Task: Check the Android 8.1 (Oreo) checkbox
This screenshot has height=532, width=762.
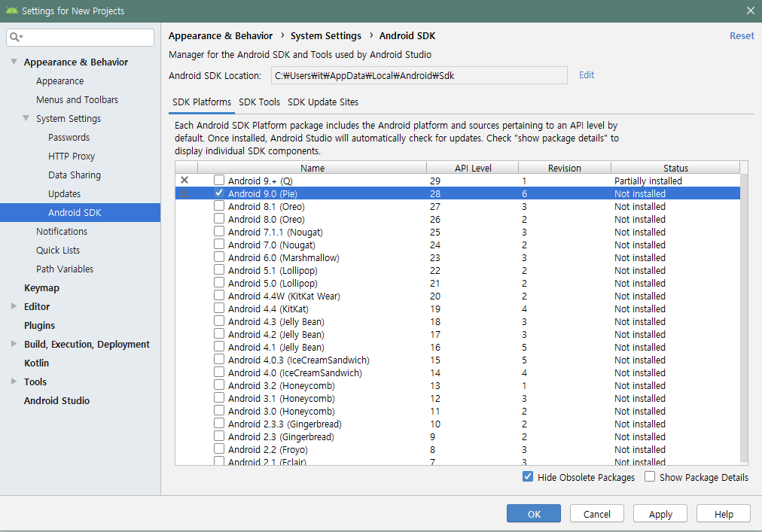Action: [x=219, y=205]
